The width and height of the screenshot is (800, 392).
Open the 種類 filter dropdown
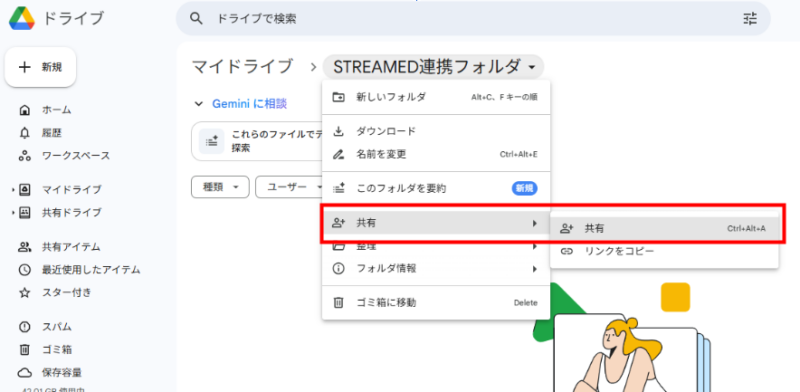[220, 187]
